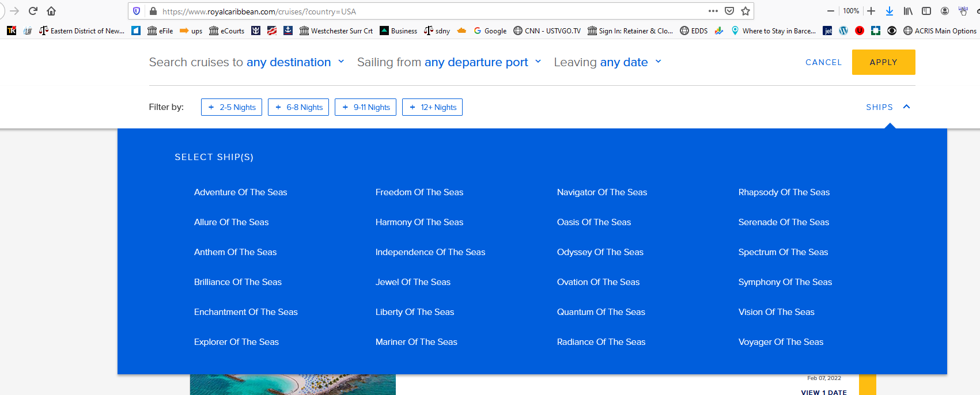Select Quantum Of The Seas ship

point(601,312)
